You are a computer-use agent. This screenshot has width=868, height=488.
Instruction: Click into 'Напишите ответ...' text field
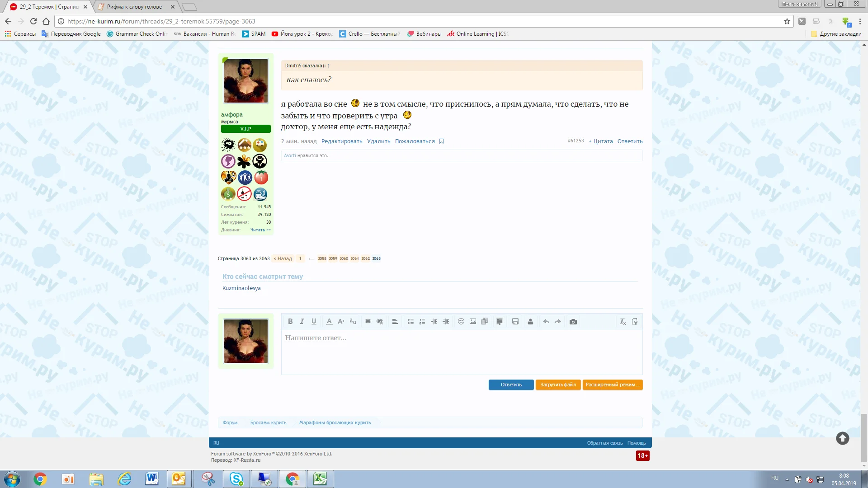pos(461,352)
